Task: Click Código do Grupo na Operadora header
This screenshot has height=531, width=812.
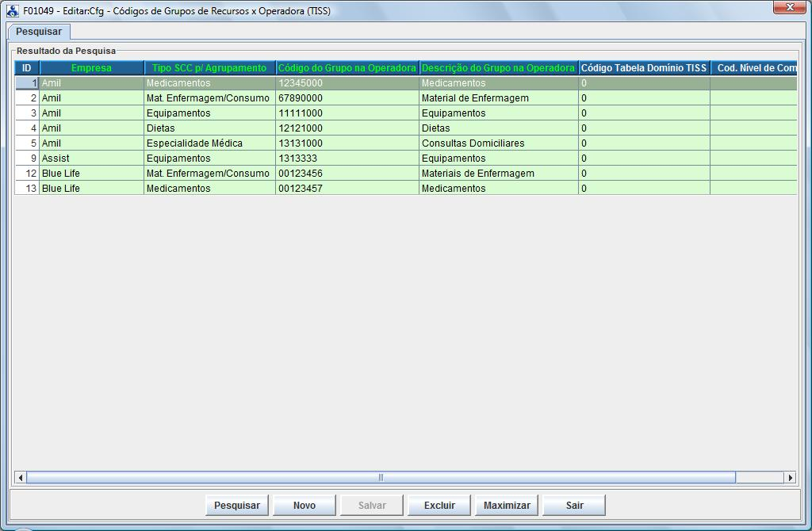Action: [x=347, y=68]
